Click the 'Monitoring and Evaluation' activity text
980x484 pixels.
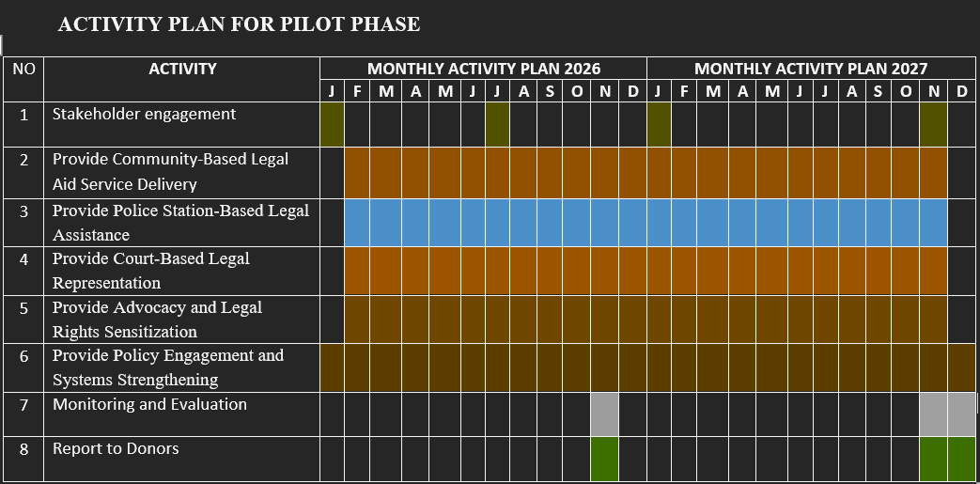tap(149, 404)
